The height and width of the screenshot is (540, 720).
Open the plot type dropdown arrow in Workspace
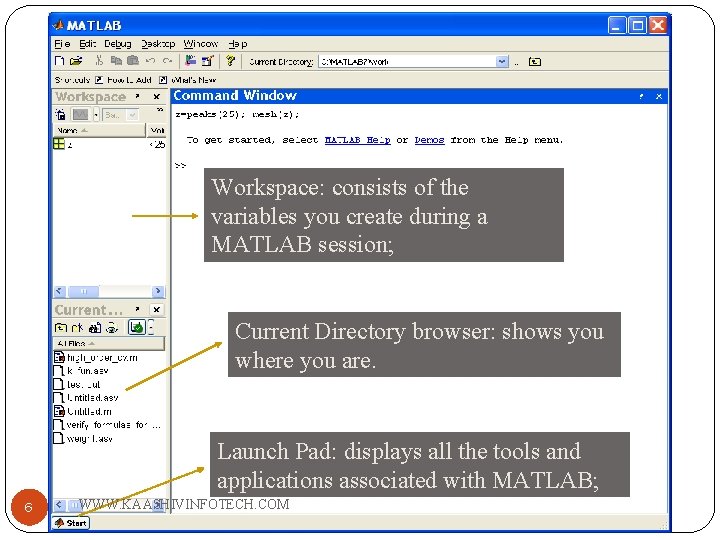[x=96, y=114]
